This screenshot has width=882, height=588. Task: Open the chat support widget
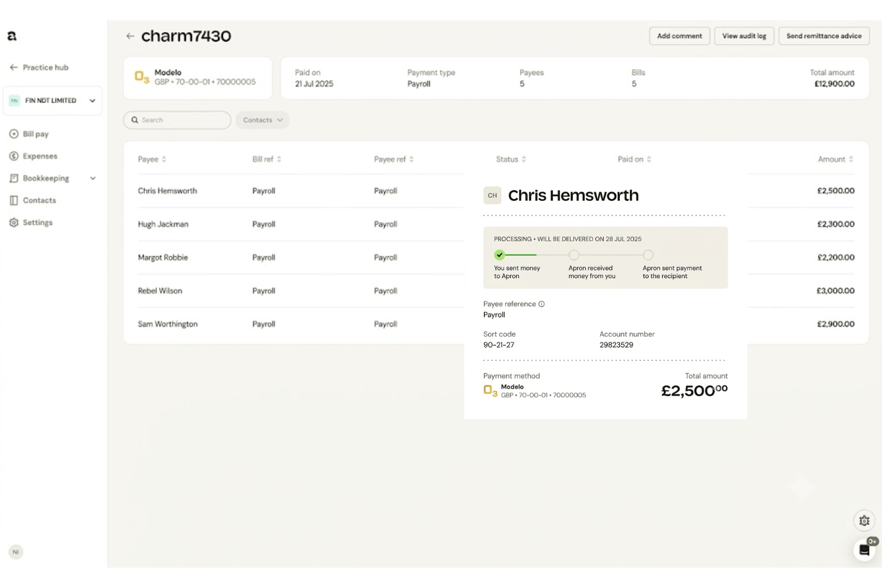(864, 550)
